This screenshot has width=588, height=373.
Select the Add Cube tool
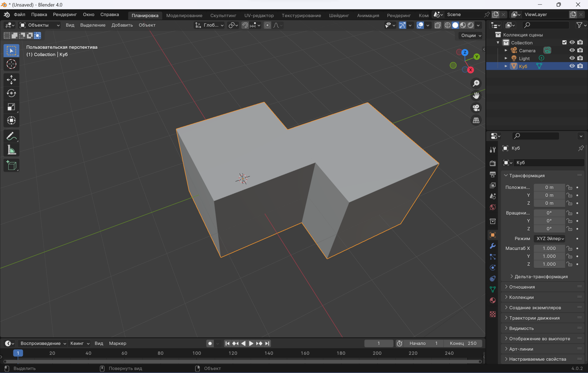pos(11,166)
